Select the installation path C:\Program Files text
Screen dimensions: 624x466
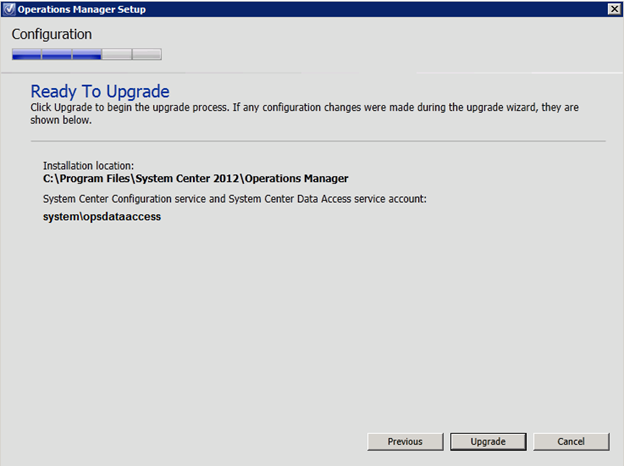195,178
